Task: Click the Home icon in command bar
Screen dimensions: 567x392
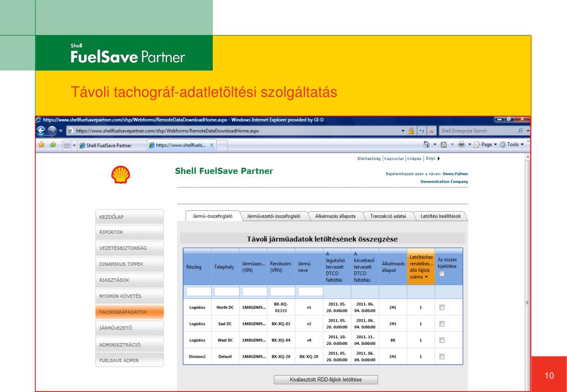Action: tap(427, 145)
